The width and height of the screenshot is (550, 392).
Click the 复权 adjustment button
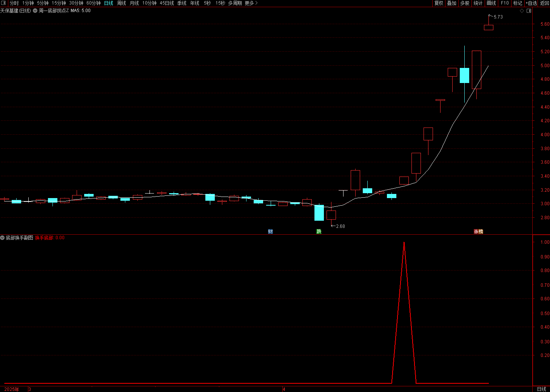pyautogui.click(x=439, y=3)
